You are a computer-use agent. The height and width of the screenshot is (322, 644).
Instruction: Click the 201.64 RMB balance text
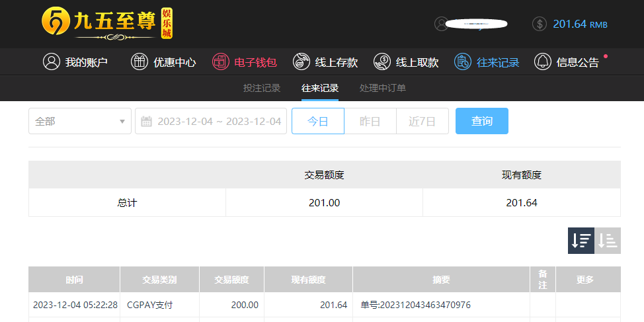click(580, 24)
